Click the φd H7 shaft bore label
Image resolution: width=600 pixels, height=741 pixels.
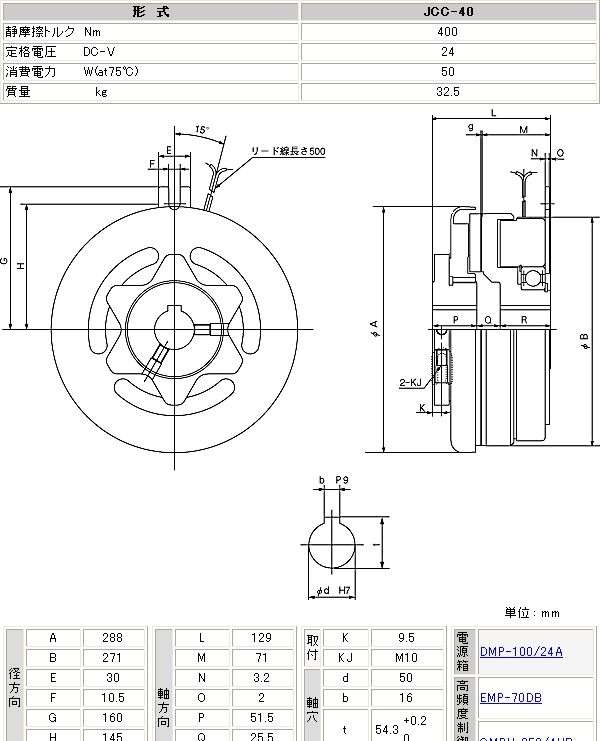tap(333, 592)
